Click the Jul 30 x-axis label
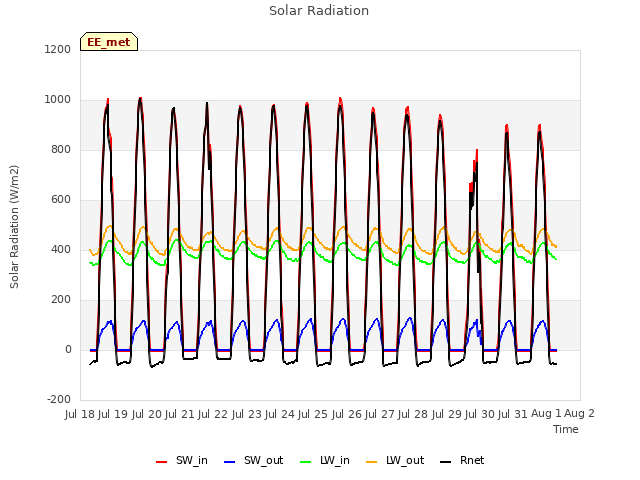 480,414
